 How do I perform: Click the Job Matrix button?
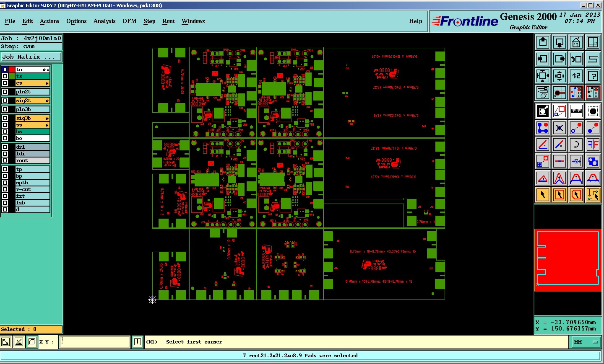[31, 57]
